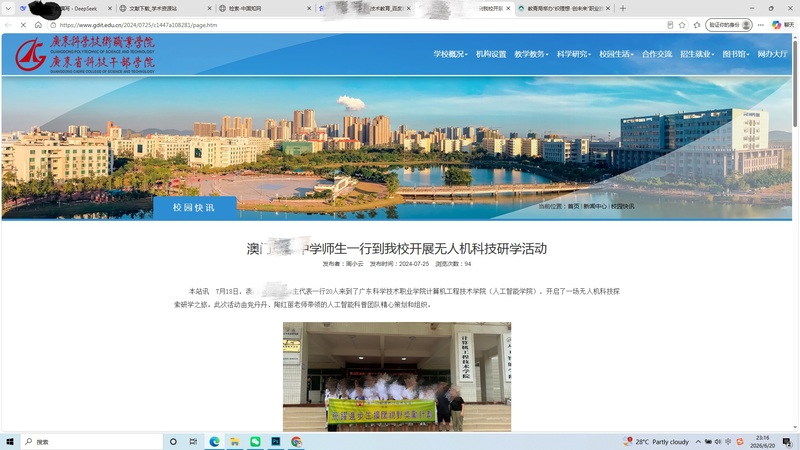
Task: Switch to the 检索-中国知网 tab
Action: click(x=265, y=8)
